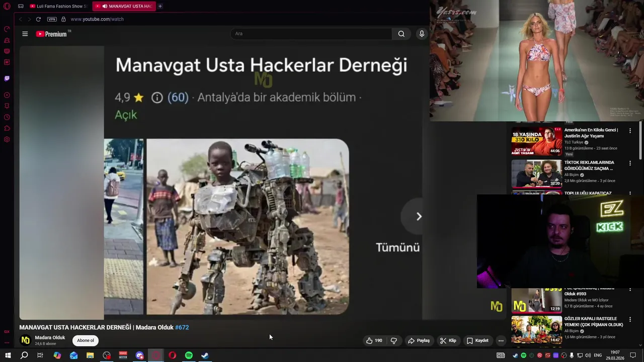Screen dimensions: 644x362
Task: Open Windows taskbar search
Action: (24, 355)
